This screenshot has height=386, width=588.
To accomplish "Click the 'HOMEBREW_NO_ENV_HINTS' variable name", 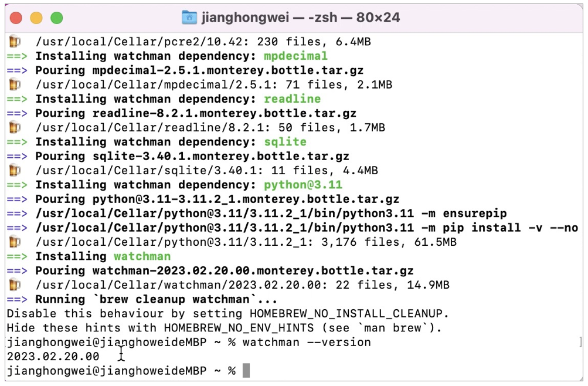I will [239, 328].
